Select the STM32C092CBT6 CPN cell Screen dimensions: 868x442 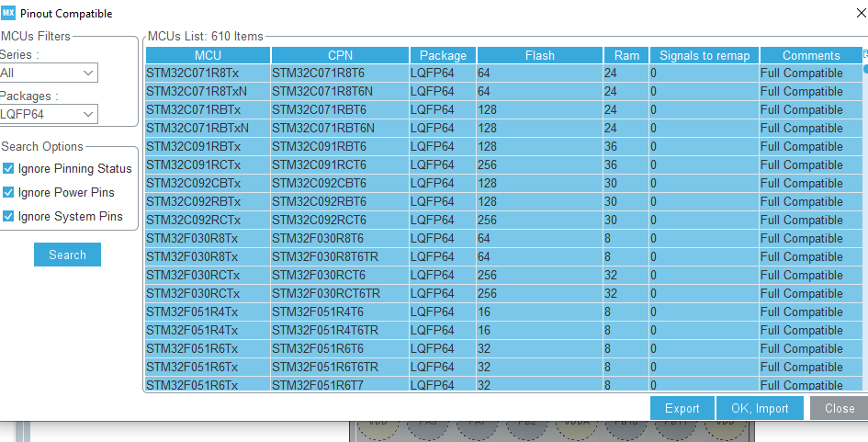pos(341,184)
